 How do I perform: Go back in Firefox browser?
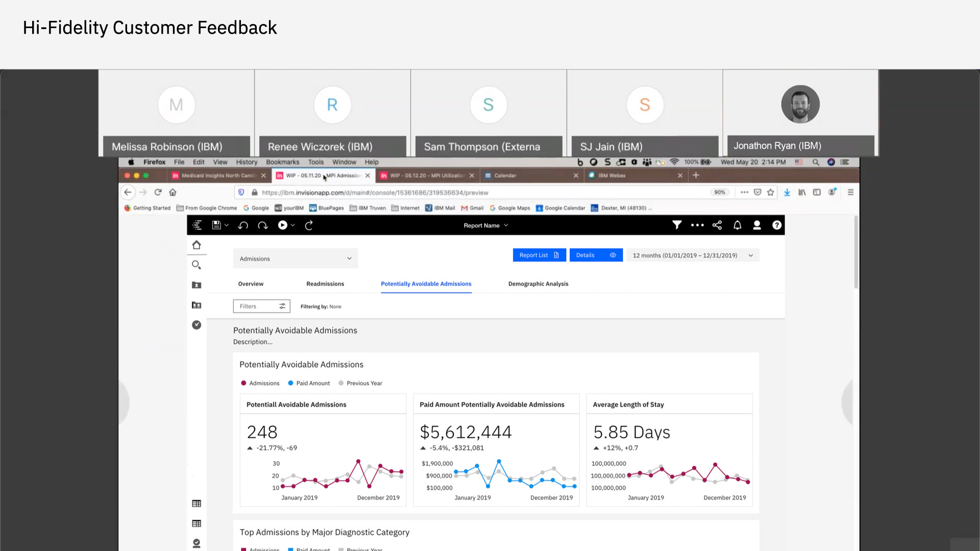coord(128,192)
